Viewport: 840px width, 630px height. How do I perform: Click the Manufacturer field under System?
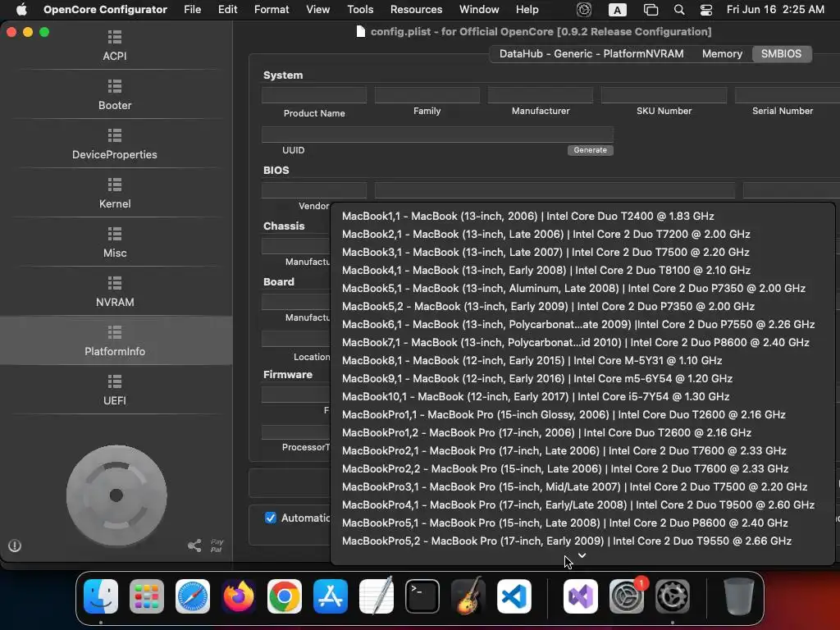pos(540,95)
